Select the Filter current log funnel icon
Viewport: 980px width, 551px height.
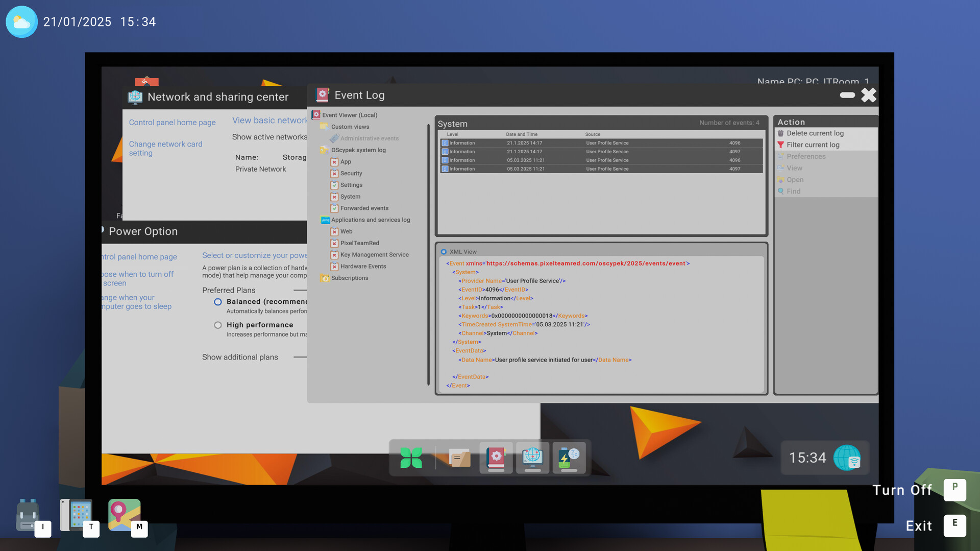(x=781, y=145)
